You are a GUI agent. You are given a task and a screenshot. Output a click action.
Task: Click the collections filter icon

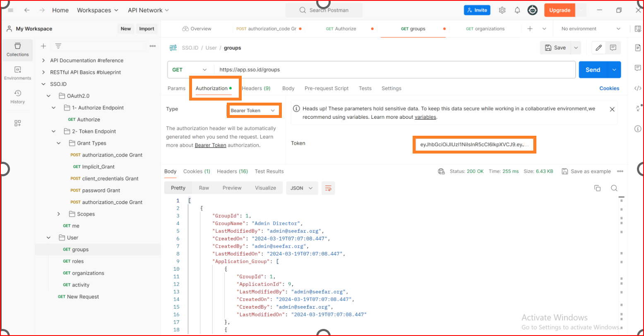tap(58, 46)
